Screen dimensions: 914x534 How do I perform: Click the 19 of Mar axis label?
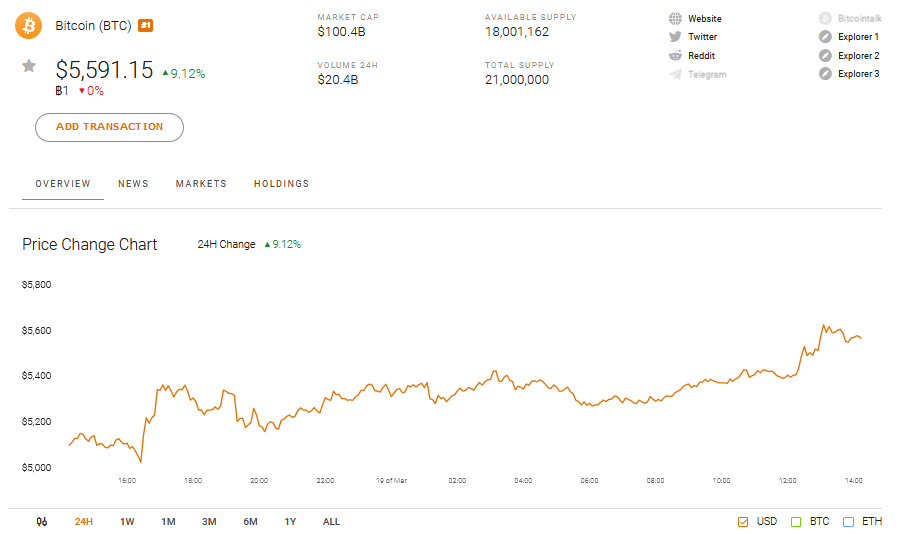point(391,481)
